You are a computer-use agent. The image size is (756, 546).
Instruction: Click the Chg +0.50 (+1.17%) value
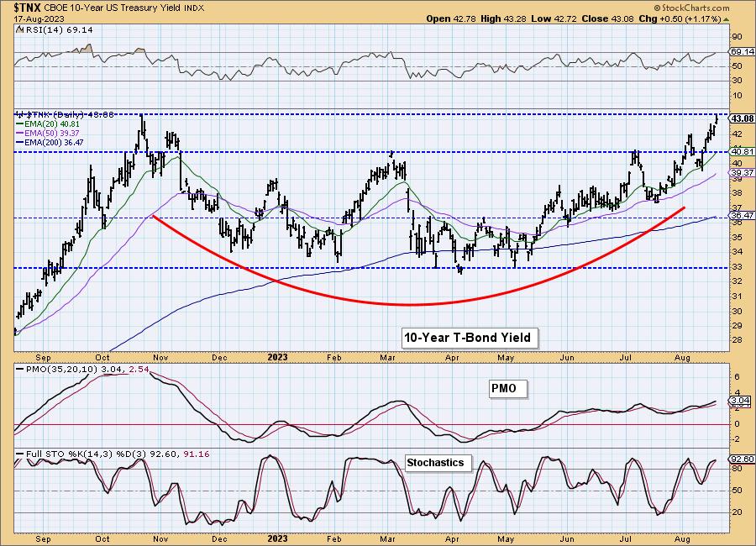(680, 18)
